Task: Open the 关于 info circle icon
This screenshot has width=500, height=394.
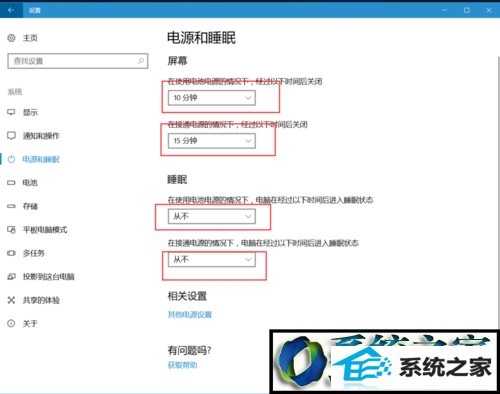Action: tap(11, 323)
